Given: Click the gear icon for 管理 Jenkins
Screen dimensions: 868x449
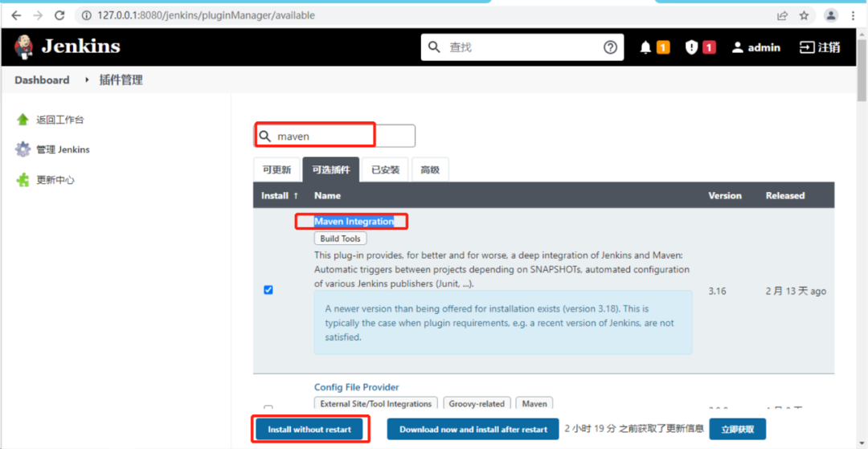Looking at the screenshot, I should click(23, 149).
